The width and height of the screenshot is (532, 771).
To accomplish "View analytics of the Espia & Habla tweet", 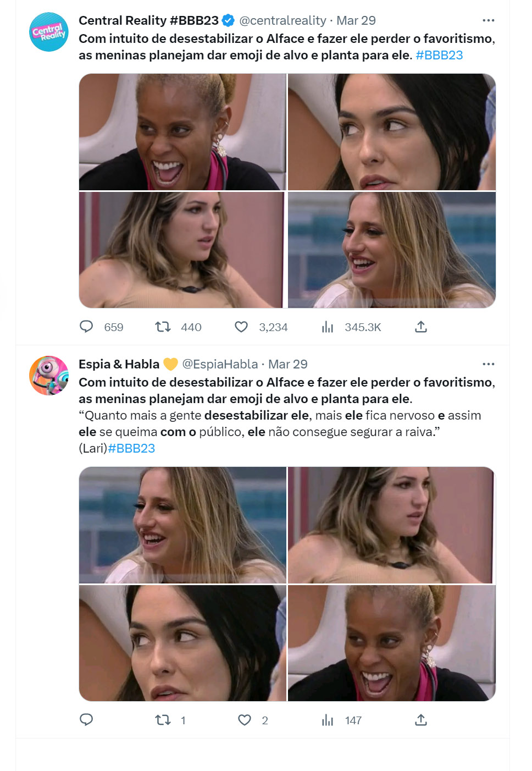I will pyautogui.click(x=328, y=720).
